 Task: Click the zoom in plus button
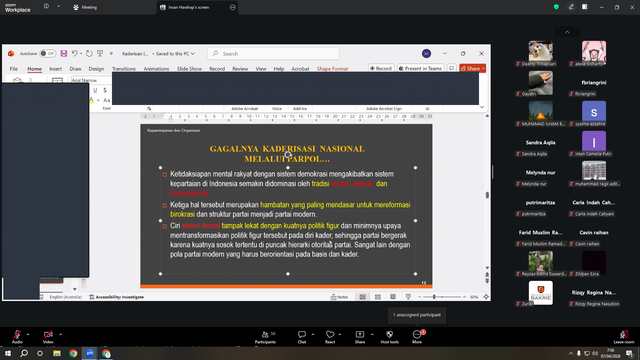tap(464, 297)
